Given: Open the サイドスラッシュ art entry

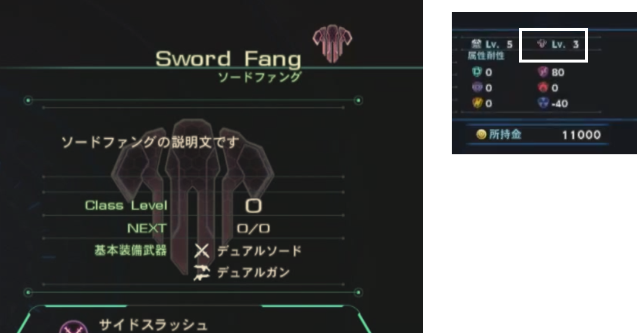Looking at the screenshot, I should 153,325.
